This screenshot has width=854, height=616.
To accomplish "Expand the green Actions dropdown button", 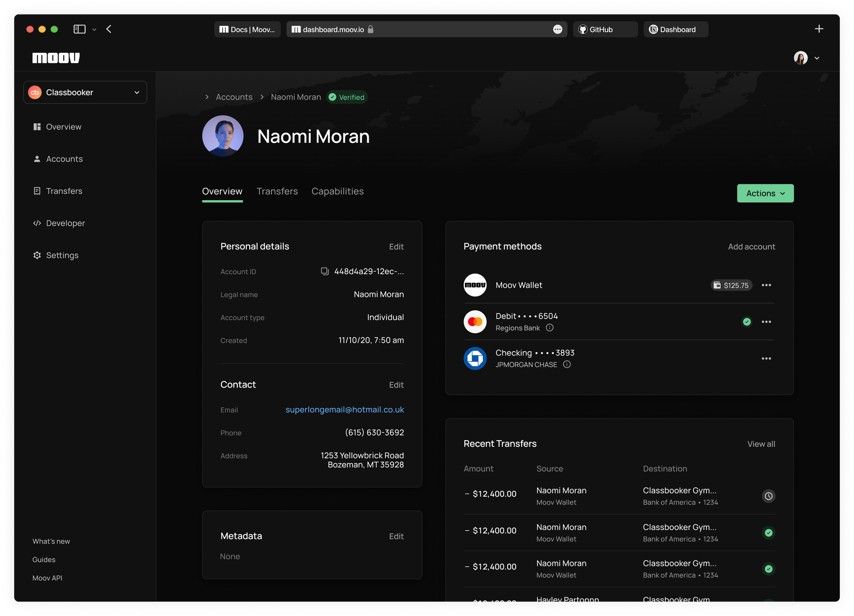I will tap(765, 193).
